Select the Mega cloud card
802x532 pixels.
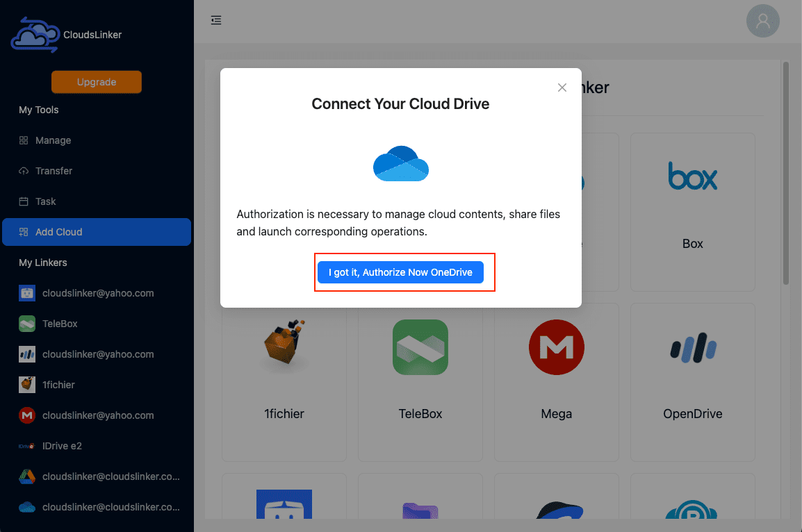[557, 382]
